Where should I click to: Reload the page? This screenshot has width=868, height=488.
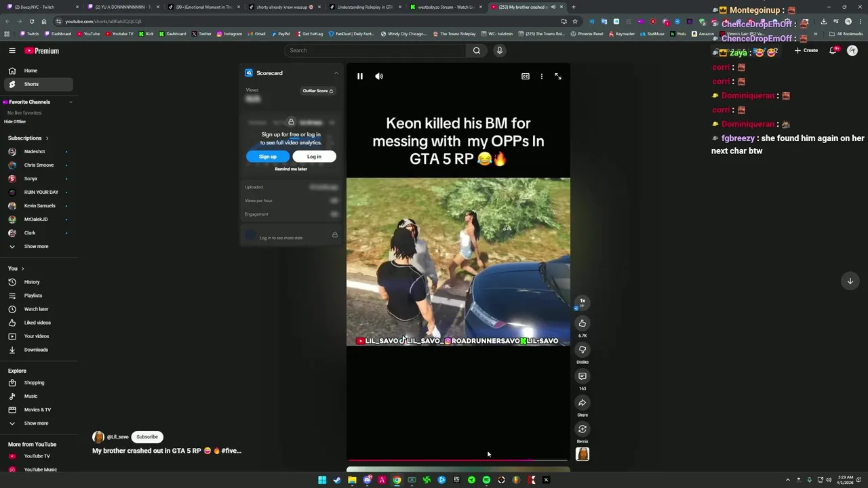[x=31, y=21]
